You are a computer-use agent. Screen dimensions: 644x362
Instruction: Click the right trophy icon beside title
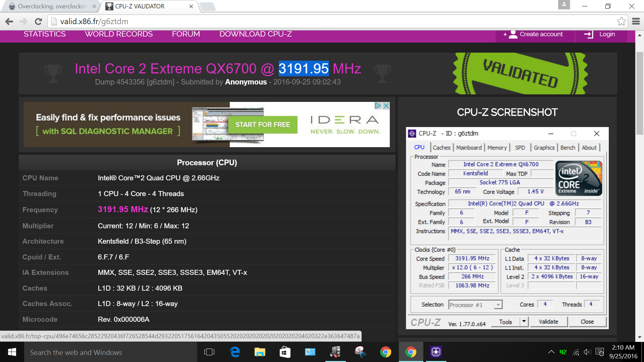pos(382,73)
